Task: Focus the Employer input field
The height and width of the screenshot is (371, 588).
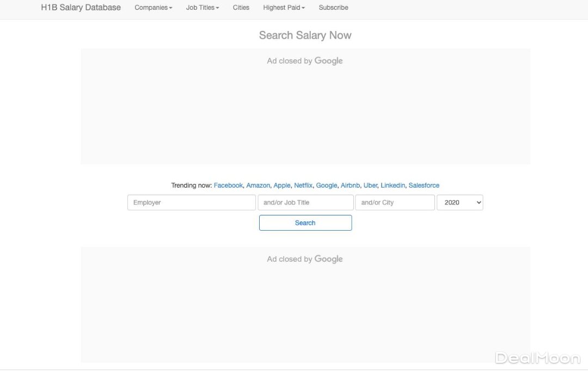Action: point(191,202)
